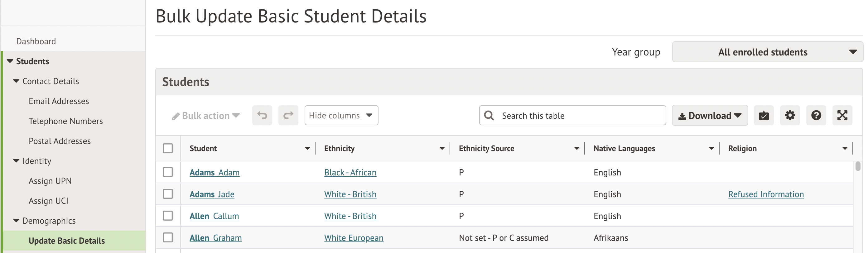Open Allen Graham student link
The height and width of the screenshot is (253, 868).
(216, 238)
